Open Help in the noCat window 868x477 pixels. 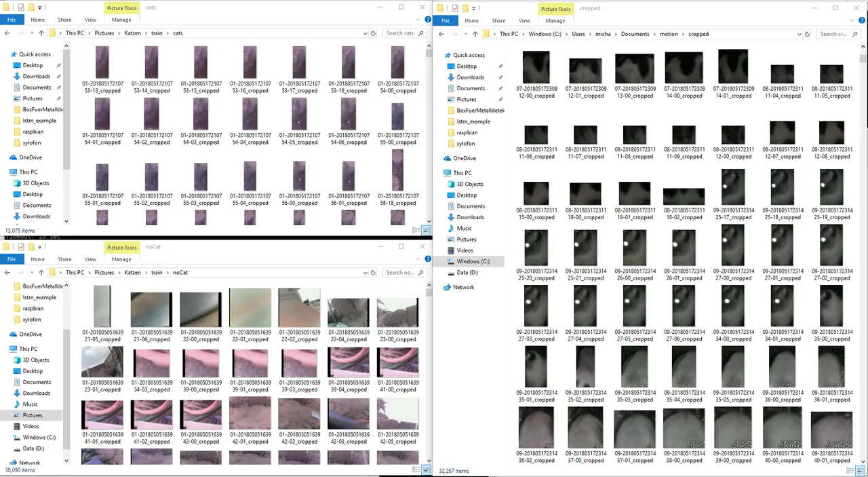point(427,260)
